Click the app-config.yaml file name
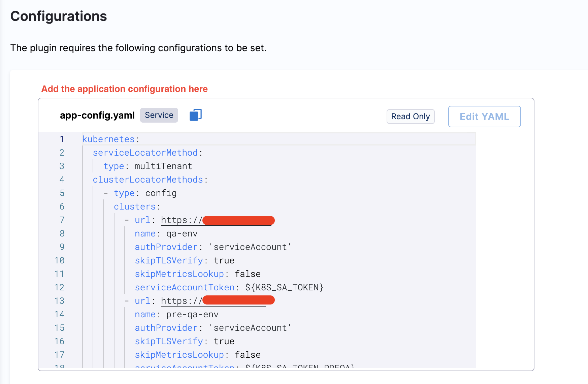 (x=97, y=115)
